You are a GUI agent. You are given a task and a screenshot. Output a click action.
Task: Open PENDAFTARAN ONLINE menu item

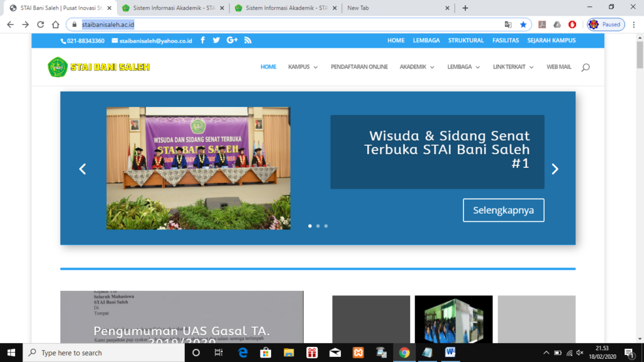[359, 67]
